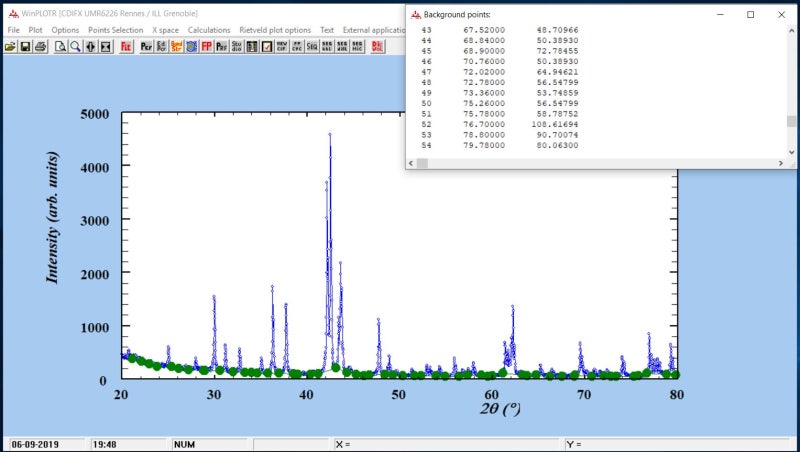Click the Prf toolbar icon
The image size is (800, 452).
(x=221, y=46)
